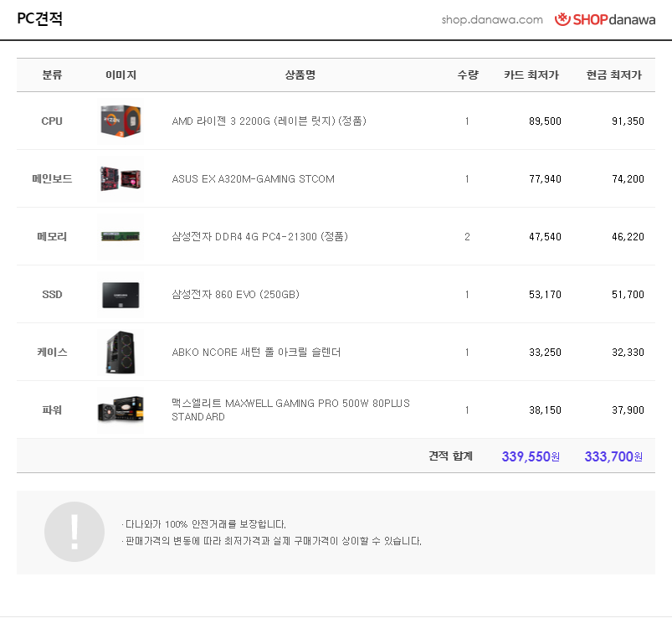
Task: Open the ASUS motherboard product image
Action: pos(120,179)
